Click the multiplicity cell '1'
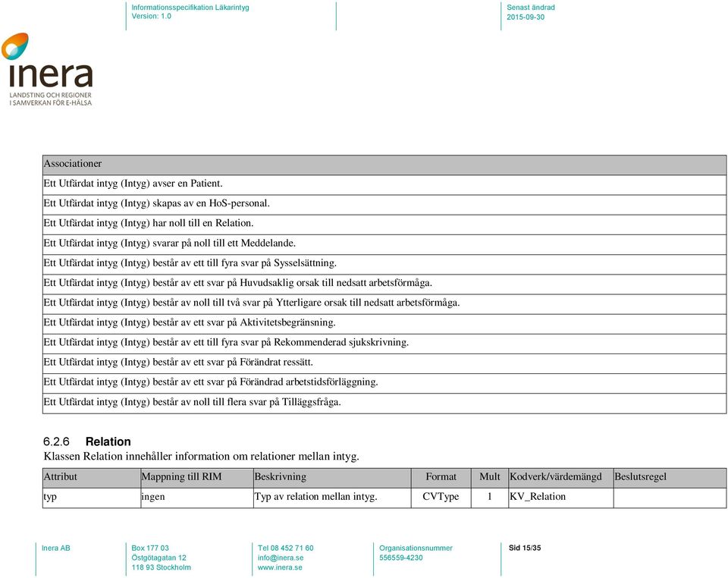Viewport: 728px width, 578px height. pyautogui.click(x=490, y=498)
